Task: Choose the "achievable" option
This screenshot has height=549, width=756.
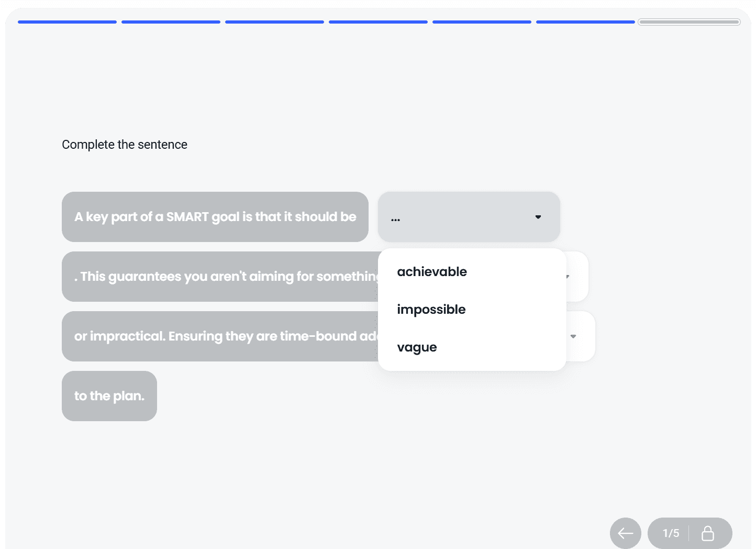Action: [x=432, y=272]
